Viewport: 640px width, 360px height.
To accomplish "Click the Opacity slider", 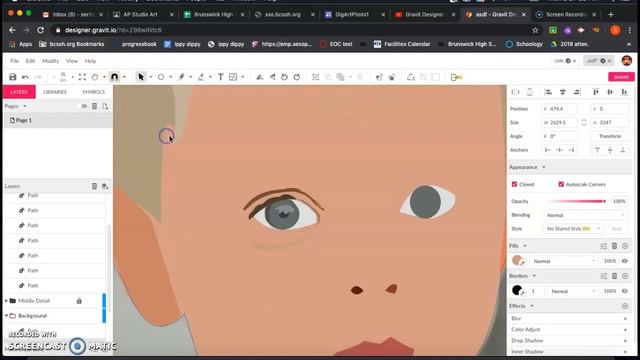I will click(x=577, y=201).
